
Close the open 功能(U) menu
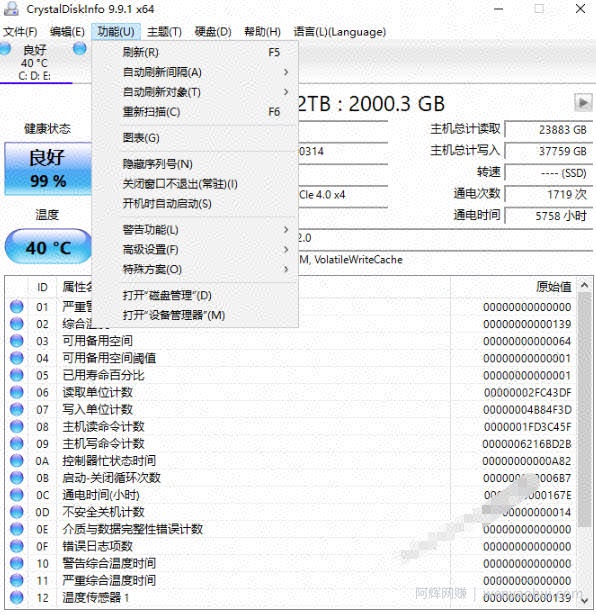pyautogui.click(x=116, y=32)
